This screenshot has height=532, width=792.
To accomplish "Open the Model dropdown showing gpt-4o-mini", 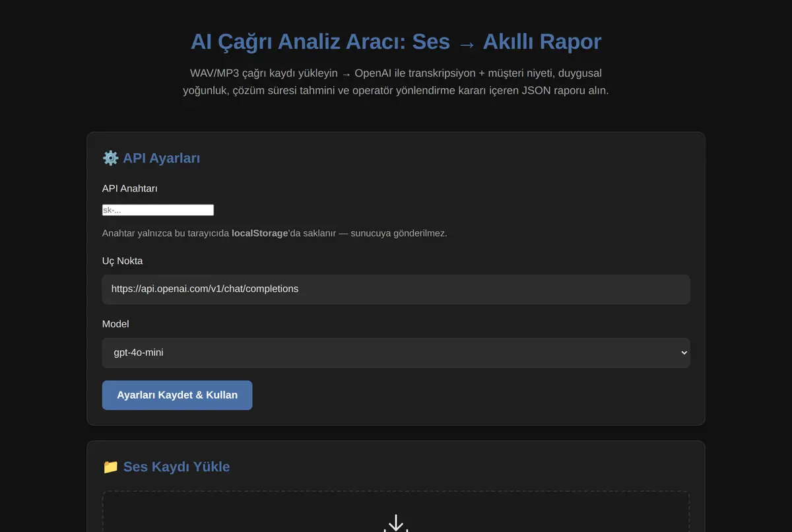I will click(396, 352).
